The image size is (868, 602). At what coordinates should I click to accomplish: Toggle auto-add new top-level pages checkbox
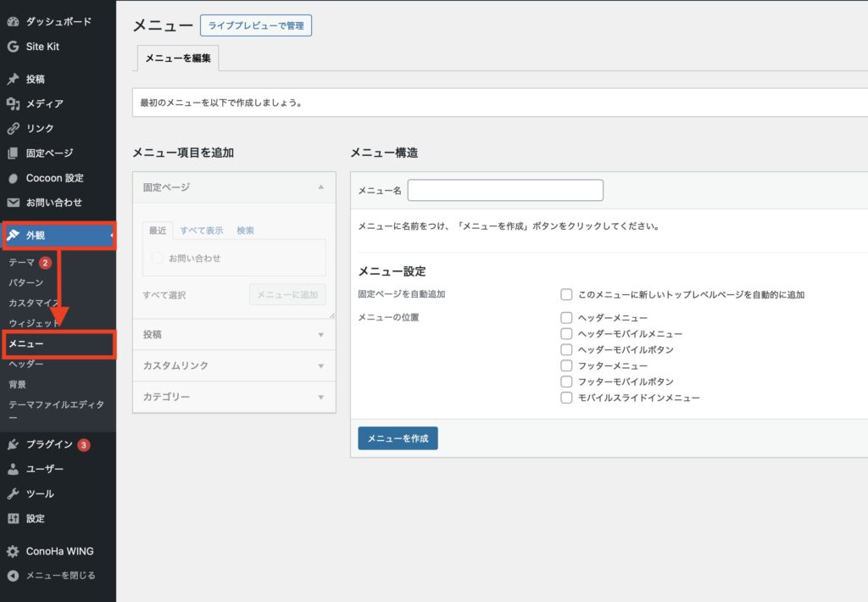coord(566,294)
